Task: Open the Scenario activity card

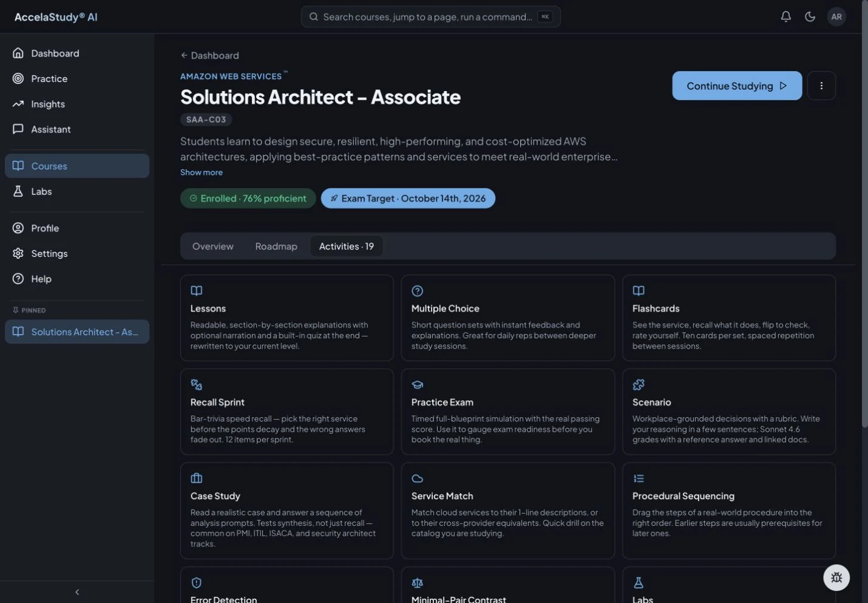Action: point(729,412)
